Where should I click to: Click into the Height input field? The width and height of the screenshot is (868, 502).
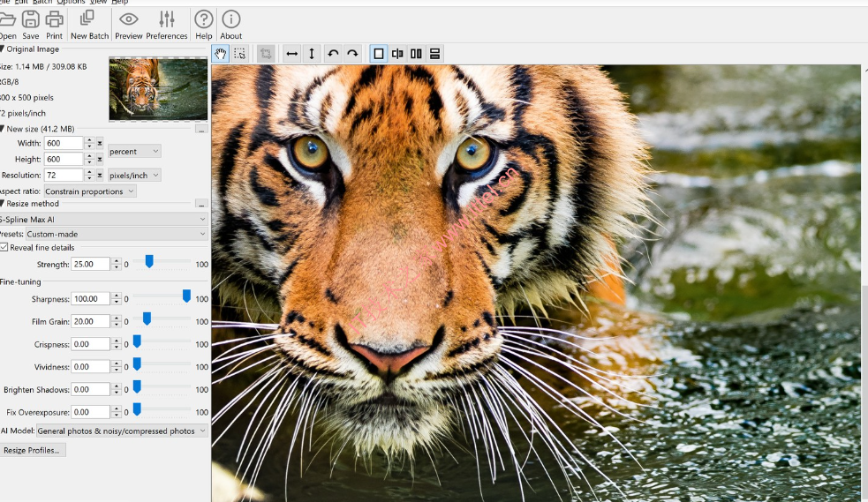pyautogui.click(x=64, y=159)
